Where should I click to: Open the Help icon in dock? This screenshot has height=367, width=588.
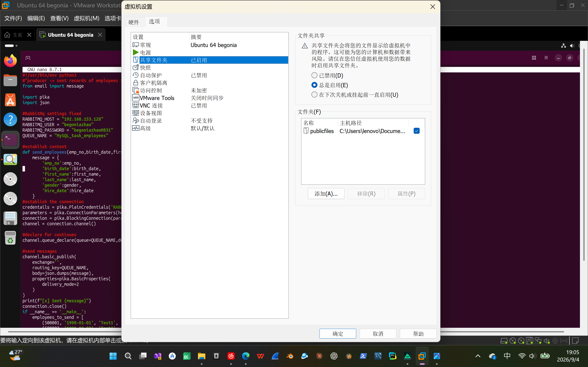point(10,120)
